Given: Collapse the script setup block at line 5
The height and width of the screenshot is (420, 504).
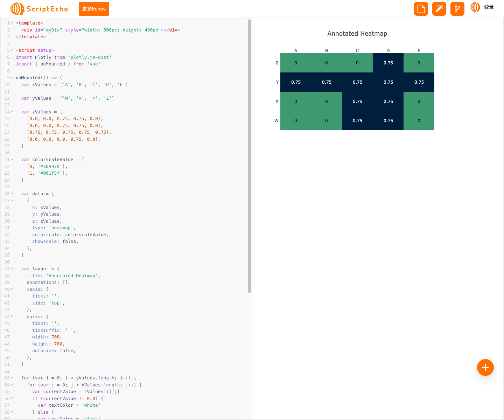Looking at the screenshot, I should (12, 50).
